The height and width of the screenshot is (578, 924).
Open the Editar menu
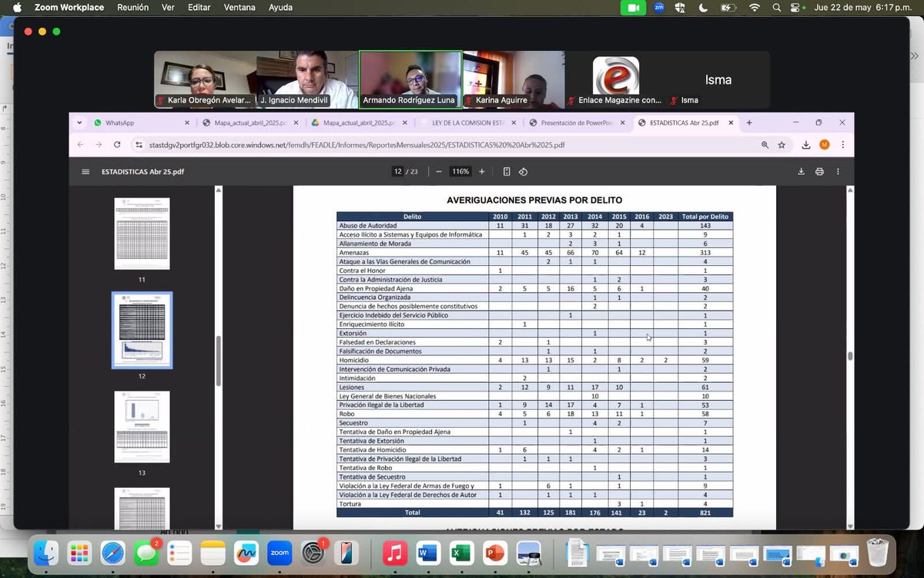click(x=199, y=8)
